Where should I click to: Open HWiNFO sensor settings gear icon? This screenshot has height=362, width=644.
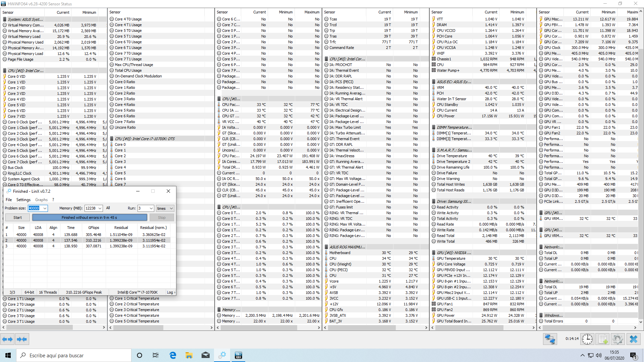618,339
